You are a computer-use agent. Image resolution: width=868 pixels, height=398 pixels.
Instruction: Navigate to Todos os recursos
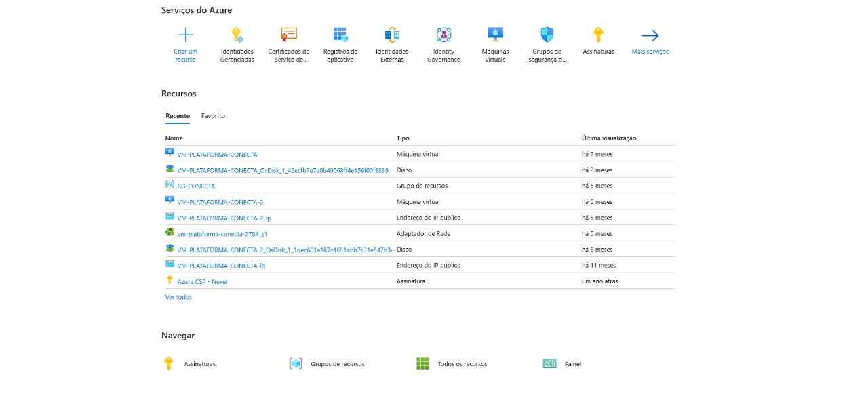coord(462,364)
